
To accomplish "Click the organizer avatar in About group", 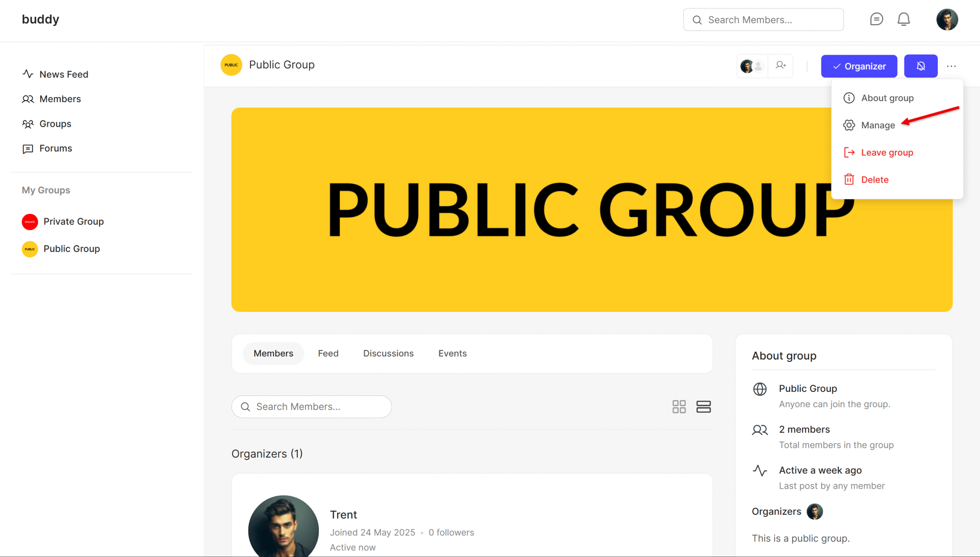I will point(815,511).
